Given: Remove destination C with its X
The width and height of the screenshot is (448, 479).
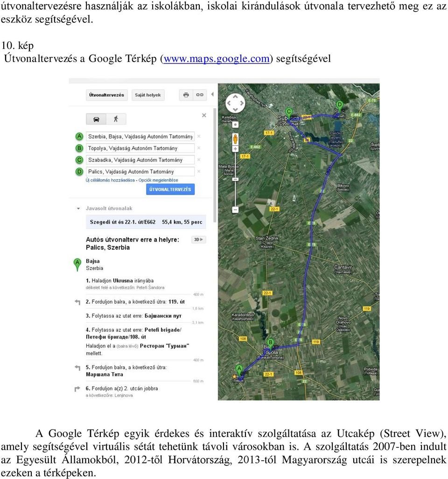Looking at the screenshot, I should [x=199, y=160].
